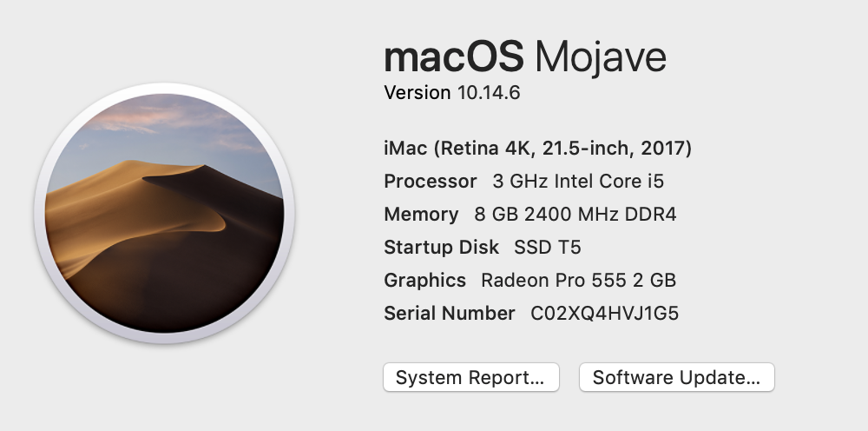Click the 8 GB 2400 MHz DDR4 value
Screen dimensions: 868x431
click(x=575, y=215)
